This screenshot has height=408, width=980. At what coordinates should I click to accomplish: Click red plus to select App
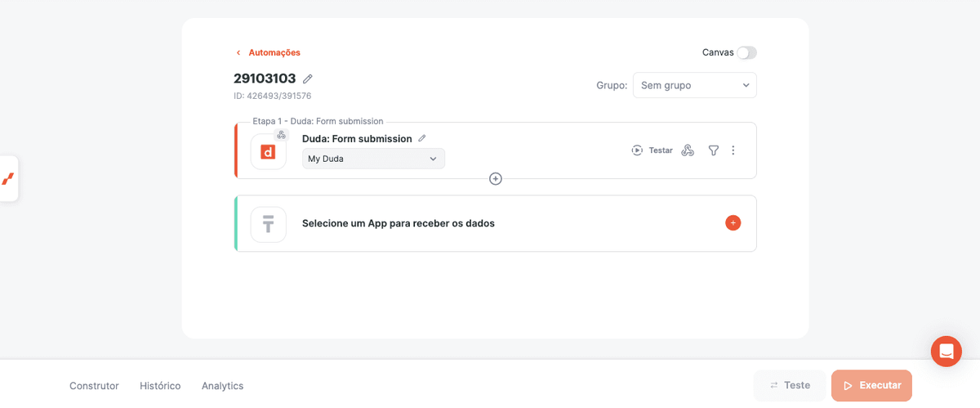[733, 222]
